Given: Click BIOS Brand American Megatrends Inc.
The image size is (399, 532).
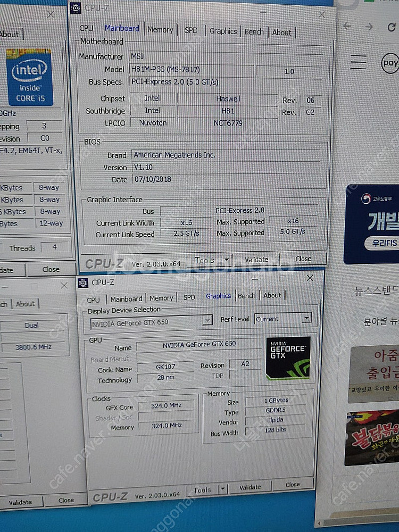Looking at the screenshot, I should (x=226, y=155).
